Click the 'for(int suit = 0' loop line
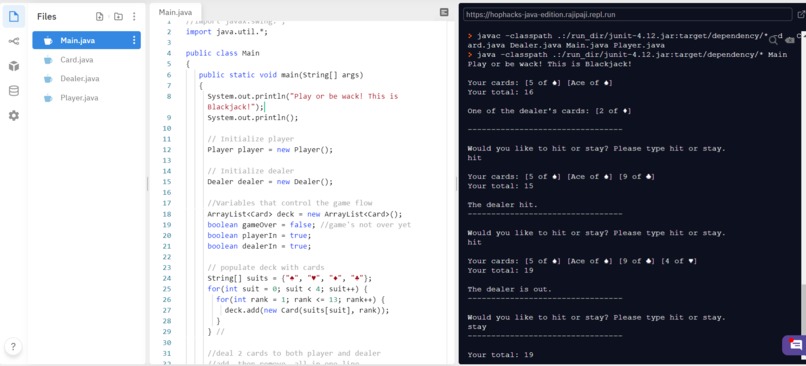Viewport: 806px width, 366px height. (287, 289)
